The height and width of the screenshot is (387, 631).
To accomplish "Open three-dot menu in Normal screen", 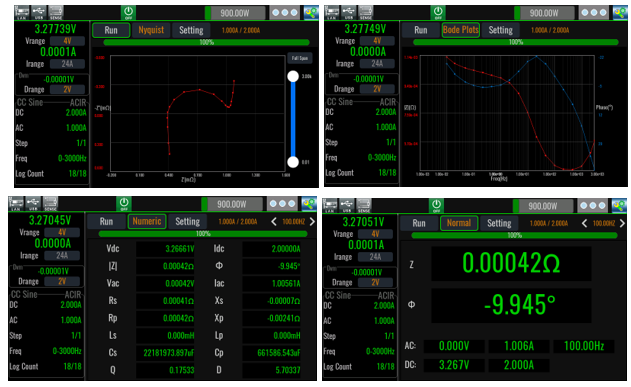I will 593,206.
